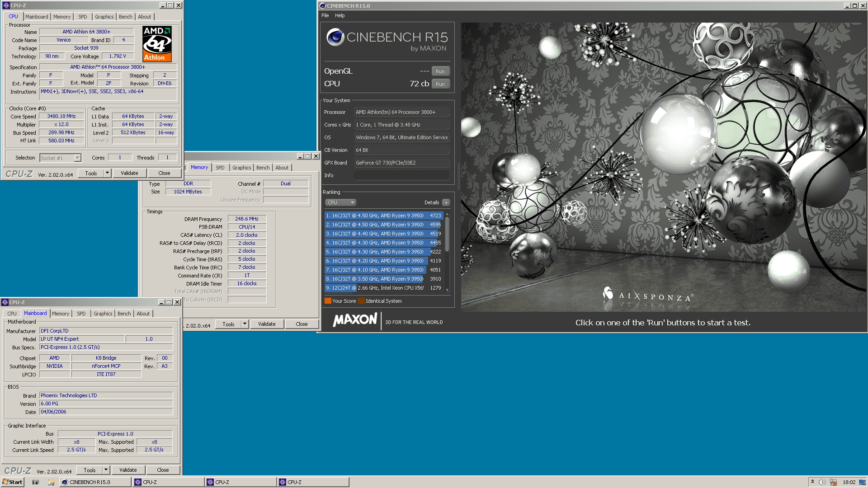Show hidden system tray icons

[812, 482]
